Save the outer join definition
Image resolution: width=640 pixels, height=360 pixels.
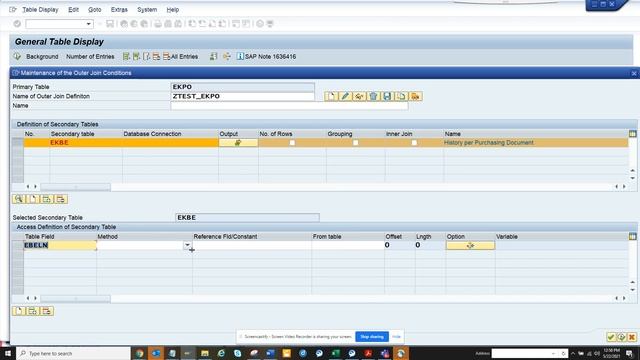tap(387, 96)
